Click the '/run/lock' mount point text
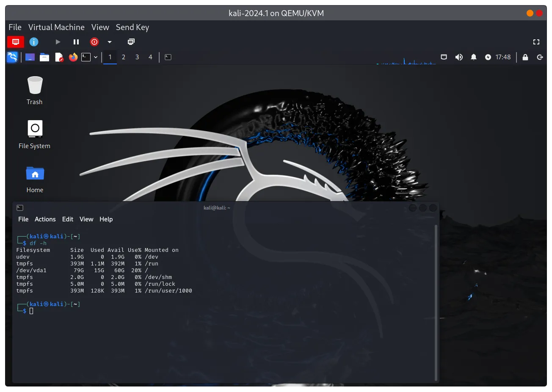 click(160, 284)
